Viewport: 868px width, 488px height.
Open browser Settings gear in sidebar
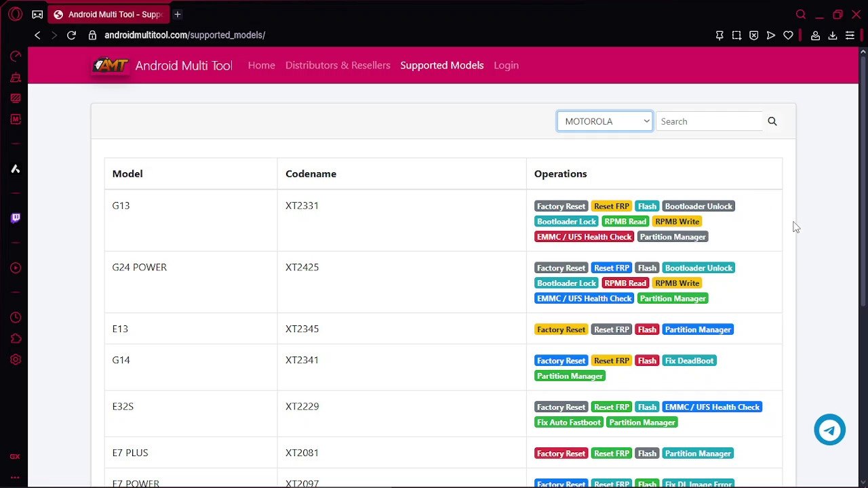pos(16,359)
